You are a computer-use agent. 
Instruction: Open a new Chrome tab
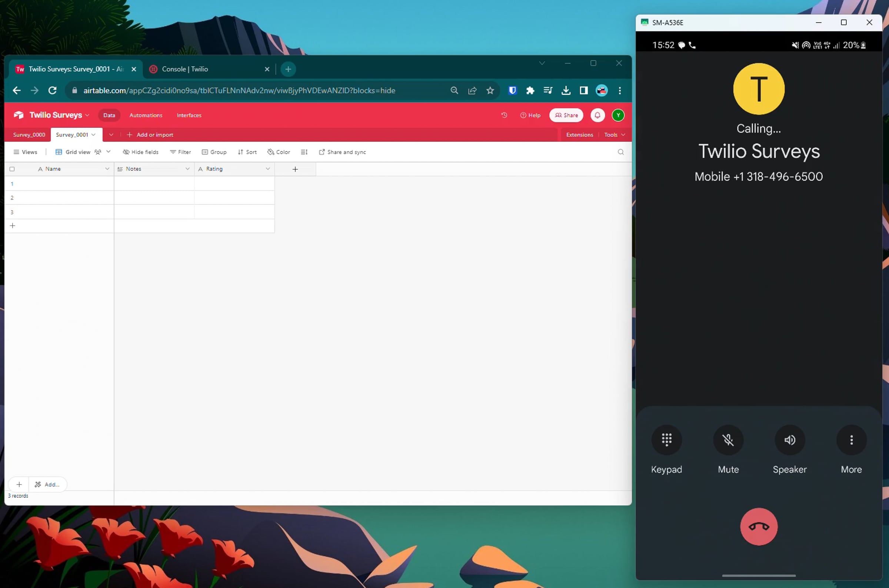[288, 69]
